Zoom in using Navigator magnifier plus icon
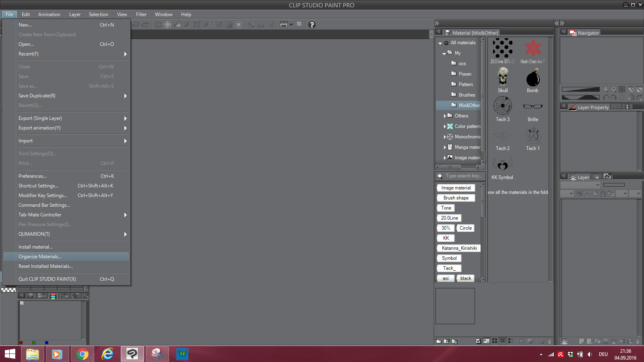This screenshot has height=362, width=644. [x=613, y=90]
